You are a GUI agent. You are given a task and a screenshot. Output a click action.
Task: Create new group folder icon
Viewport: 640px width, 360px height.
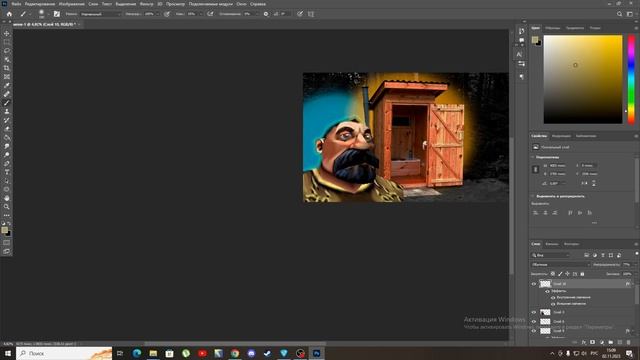tap(611, 342)
